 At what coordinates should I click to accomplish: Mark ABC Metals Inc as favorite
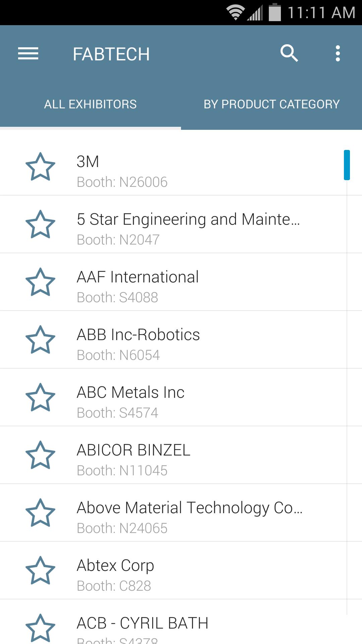[x=41, y=397]
